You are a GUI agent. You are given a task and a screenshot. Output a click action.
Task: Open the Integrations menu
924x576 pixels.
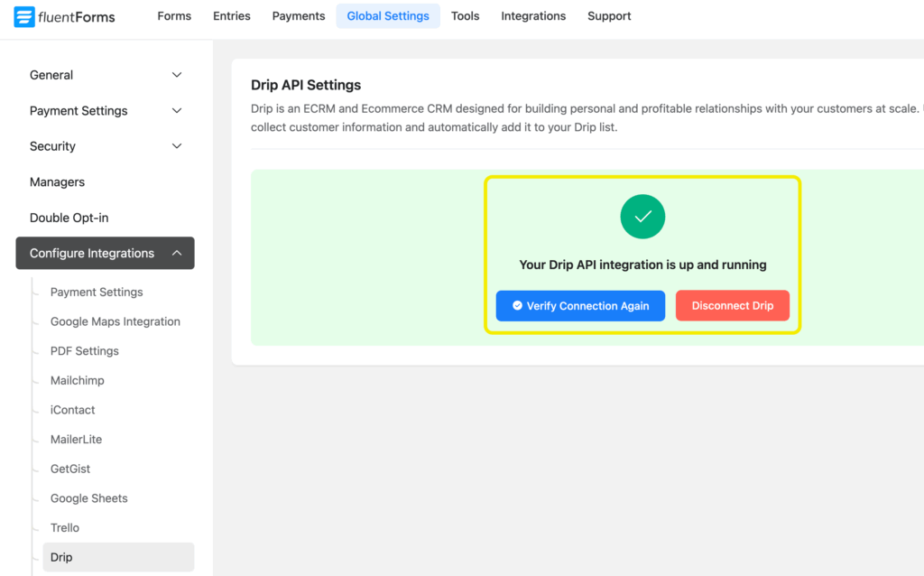(x=533, y=15)
